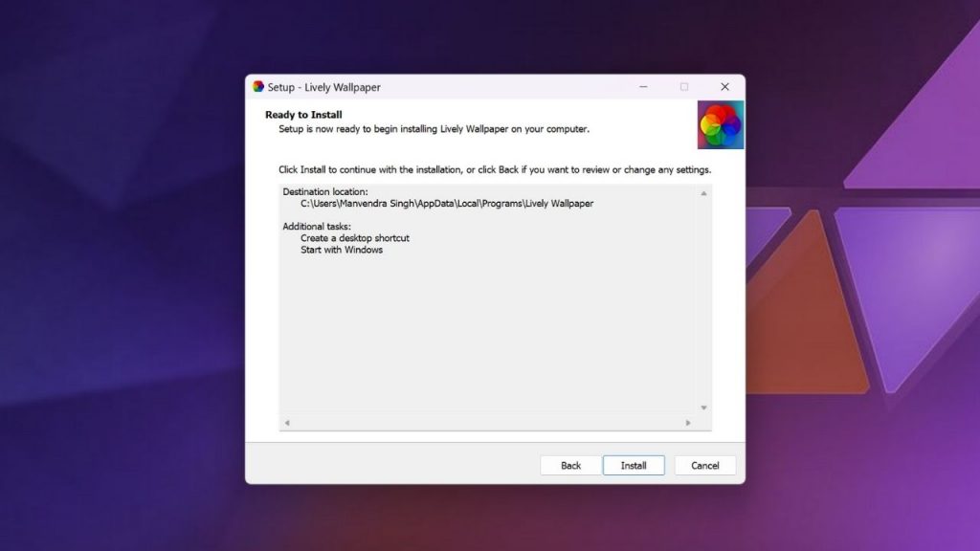This screenshot has height=551, width=980.
Task: Click the summary box scroll up arrow
Action: pos(703,193)
